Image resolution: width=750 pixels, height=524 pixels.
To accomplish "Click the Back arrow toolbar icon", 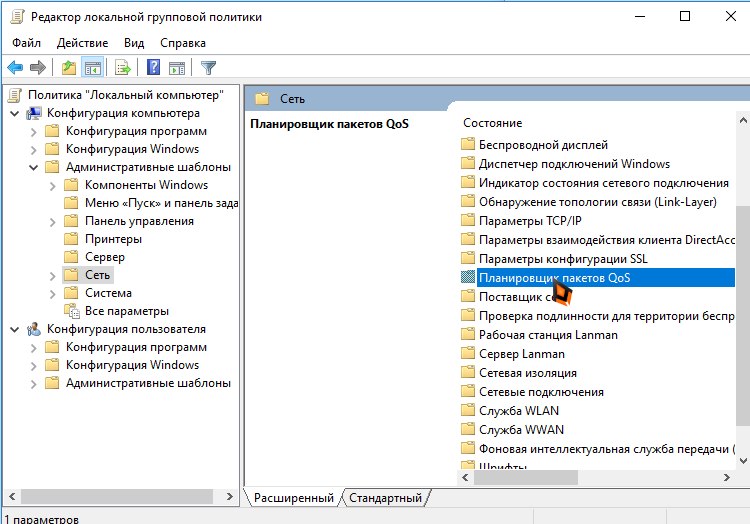I will pos(15,67).
